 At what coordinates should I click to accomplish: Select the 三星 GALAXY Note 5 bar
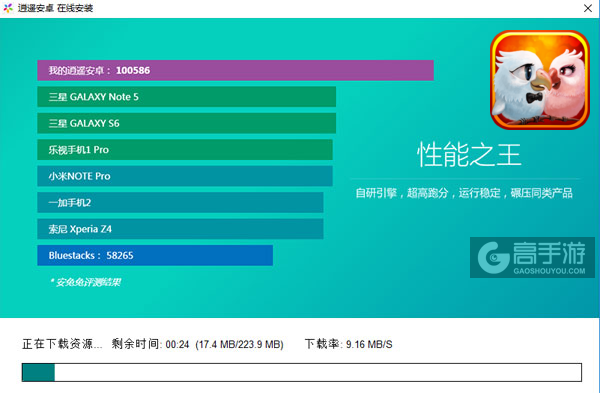pos(187,97)
